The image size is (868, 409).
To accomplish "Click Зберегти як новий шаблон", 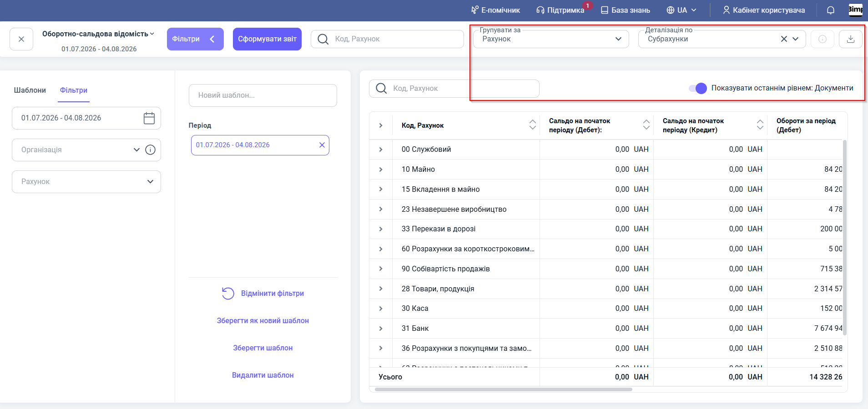I will coord(263,321).
